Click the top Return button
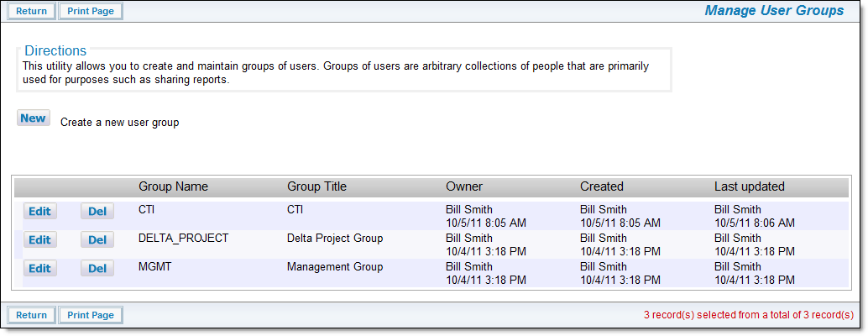868x336 pixels. coord(32,11)
